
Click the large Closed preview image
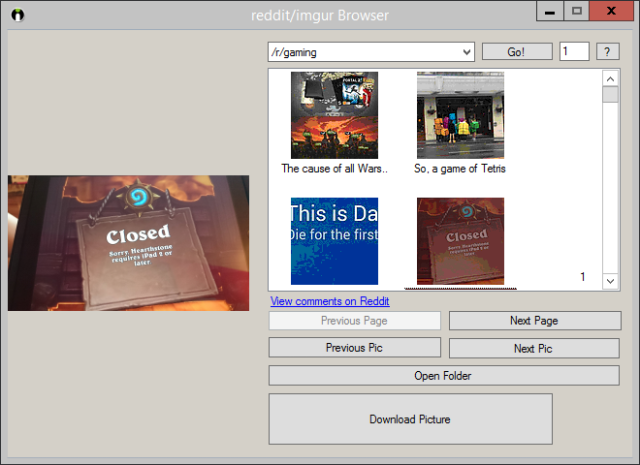tap(128, 243)
